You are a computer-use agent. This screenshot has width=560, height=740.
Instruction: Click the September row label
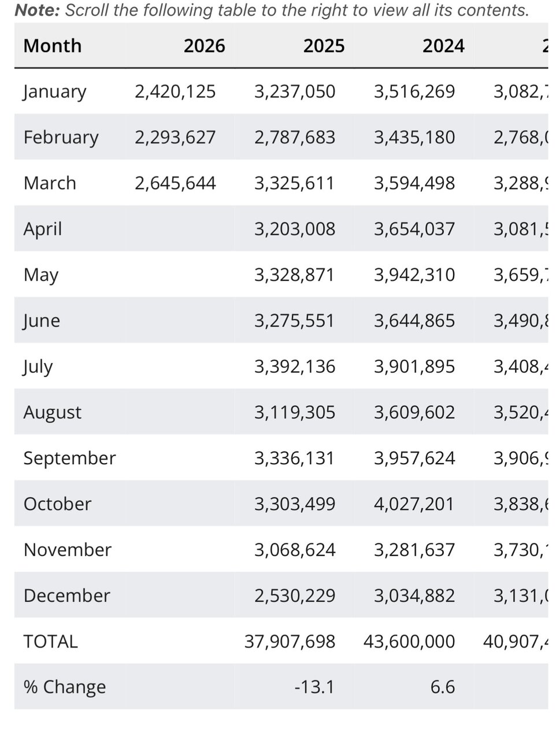pyautogui.click(x=69, y=458)
